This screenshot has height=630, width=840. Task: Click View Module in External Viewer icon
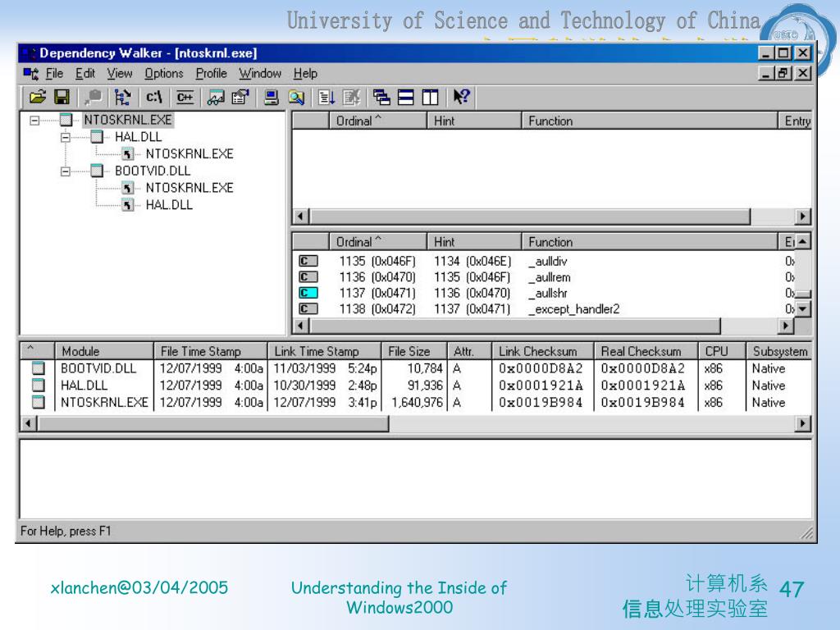coord(216,97)
